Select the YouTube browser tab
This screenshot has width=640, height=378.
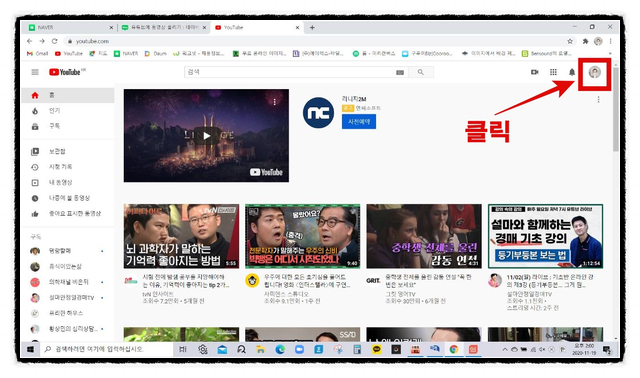click(257, 27)
